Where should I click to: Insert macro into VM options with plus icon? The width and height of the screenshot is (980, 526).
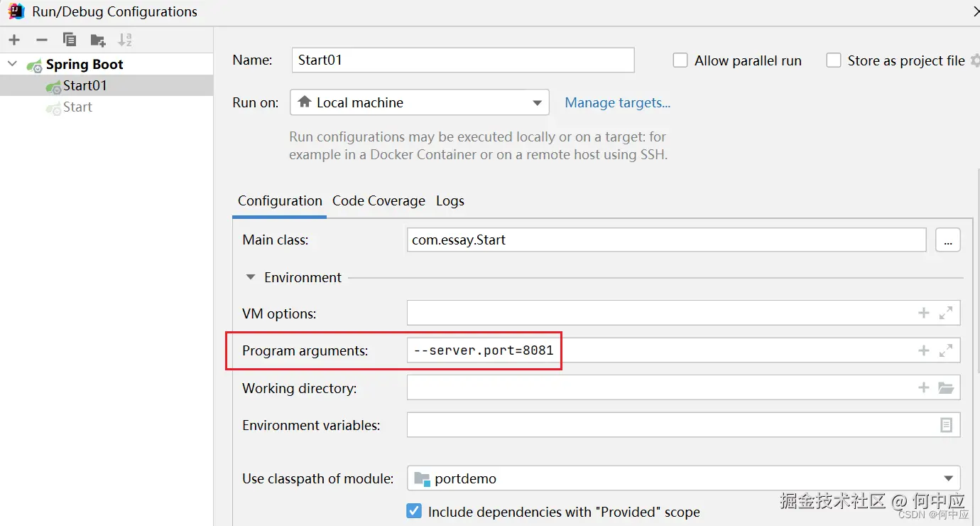[923, 313]
